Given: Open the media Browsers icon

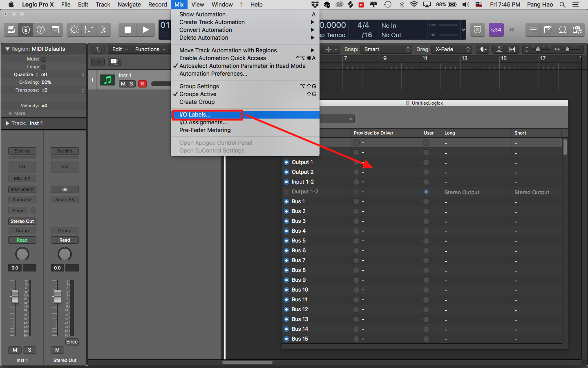Looking at the screenshot, I should 577,29.
